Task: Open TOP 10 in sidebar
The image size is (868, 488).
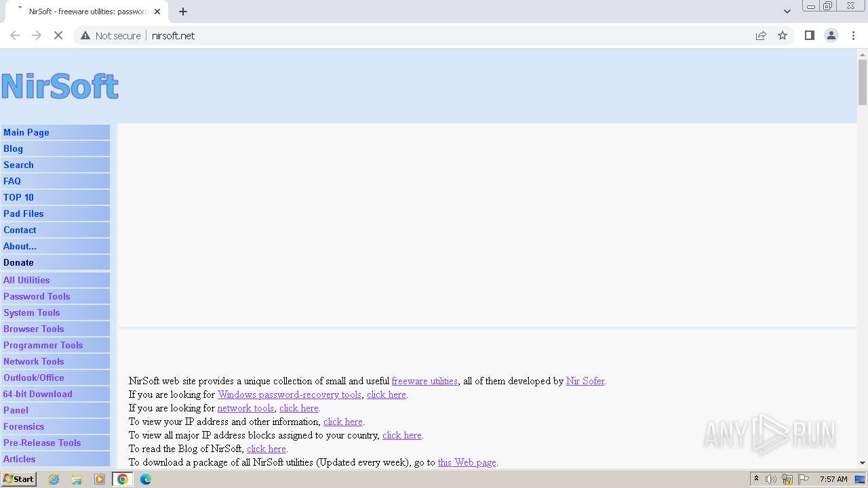Action: [x=55, y=197]
